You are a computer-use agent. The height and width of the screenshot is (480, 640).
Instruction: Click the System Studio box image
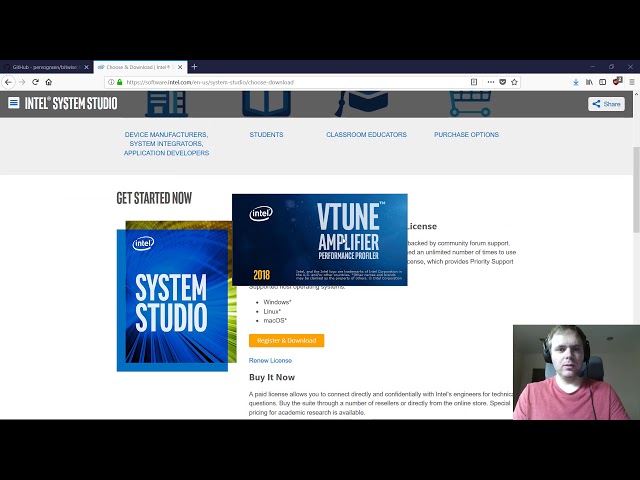[176, 296]
